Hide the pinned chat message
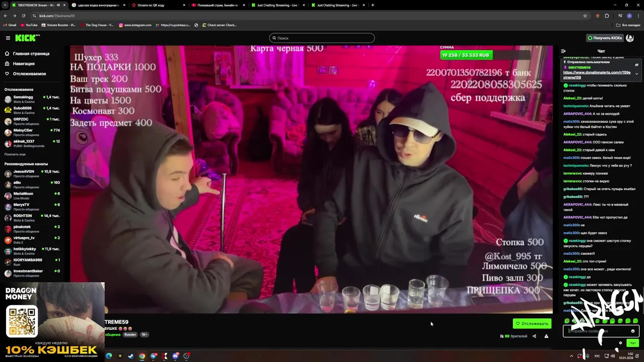The image size is (644, 362). pyautogui.click(x=636, y=65)
